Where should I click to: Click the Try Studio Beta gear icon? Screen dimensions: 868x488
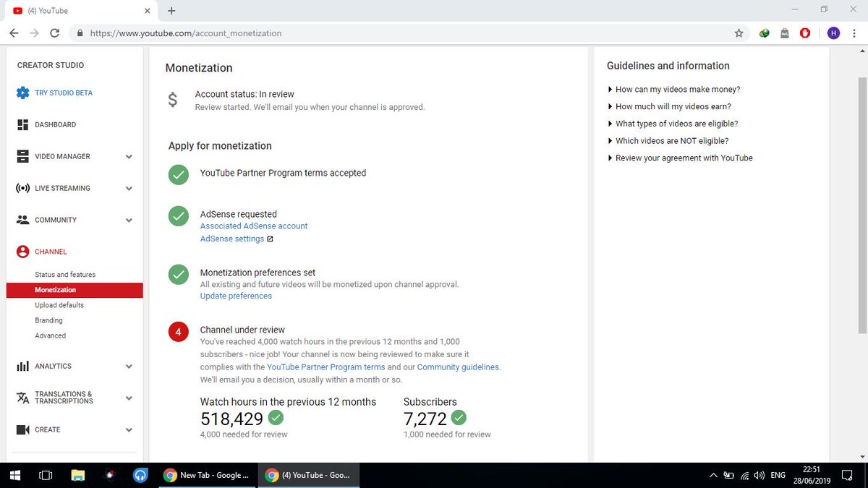click(x=22, y=93)
